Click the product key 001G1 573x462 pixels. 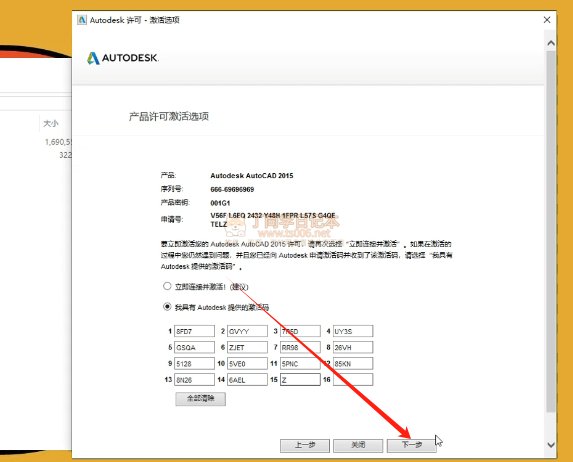click(x=220, y=203)
